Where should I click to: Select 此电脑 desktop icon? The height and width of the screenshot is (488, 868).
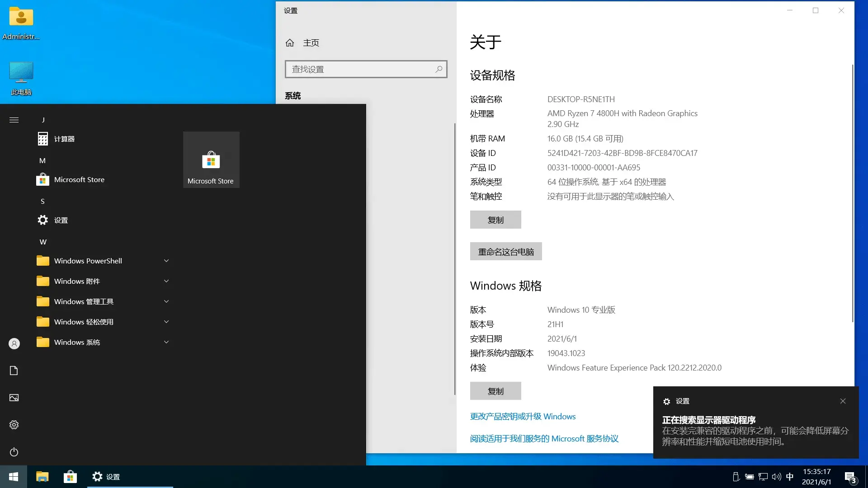click(x=21, y=78)
